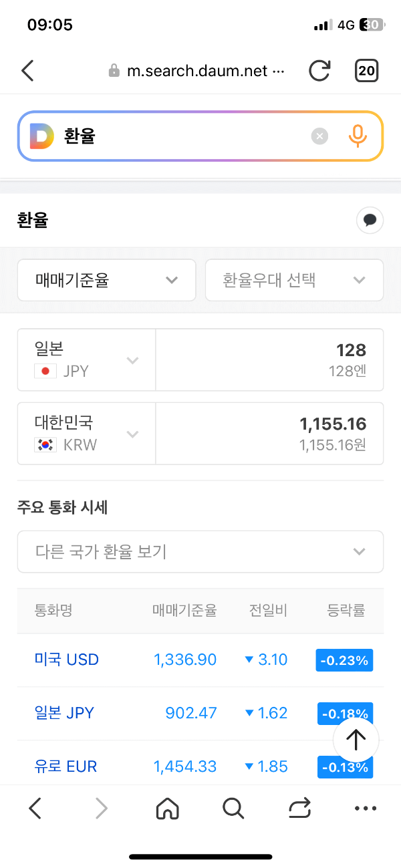Open the 환율우대 선택 dropdown
The width and height of the screenshot is (401, 868).
(x=294, y=280)
